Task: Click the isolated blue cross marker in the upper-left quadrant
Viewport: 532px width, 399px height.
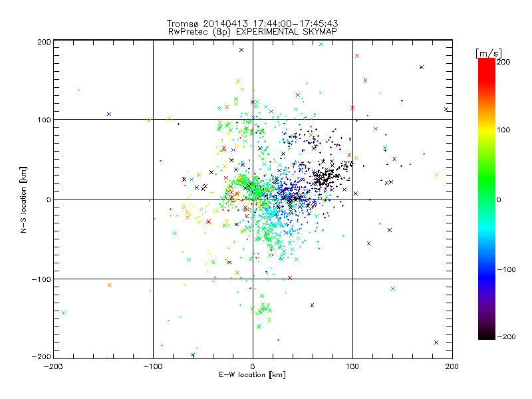Action: (x=109, y=114)
